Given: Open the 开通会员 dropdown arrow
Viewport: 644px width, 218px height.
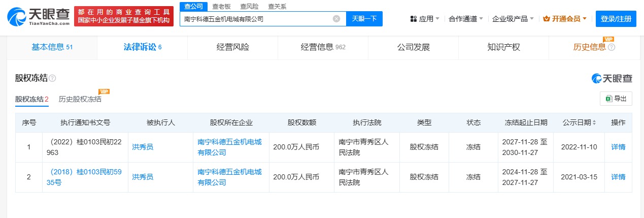Looking at the screenshot, I should (x=585, y=19).
